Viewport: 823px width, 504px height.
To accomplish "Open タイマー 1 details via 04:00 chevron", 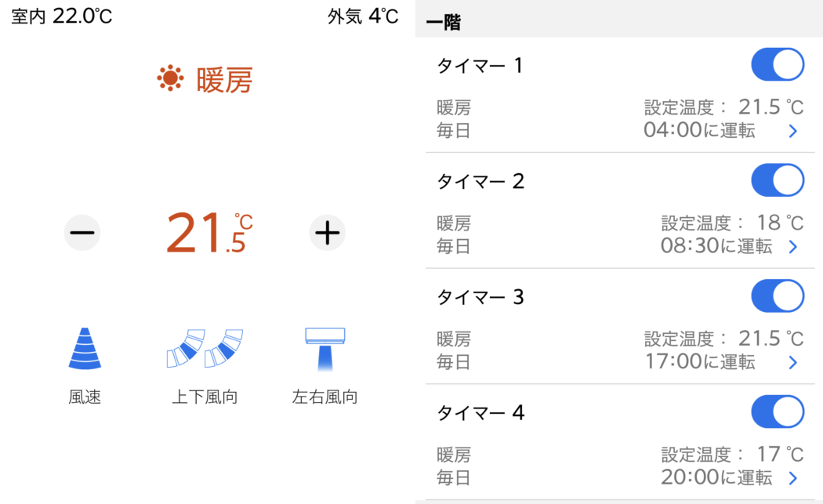I will point(792,132).
